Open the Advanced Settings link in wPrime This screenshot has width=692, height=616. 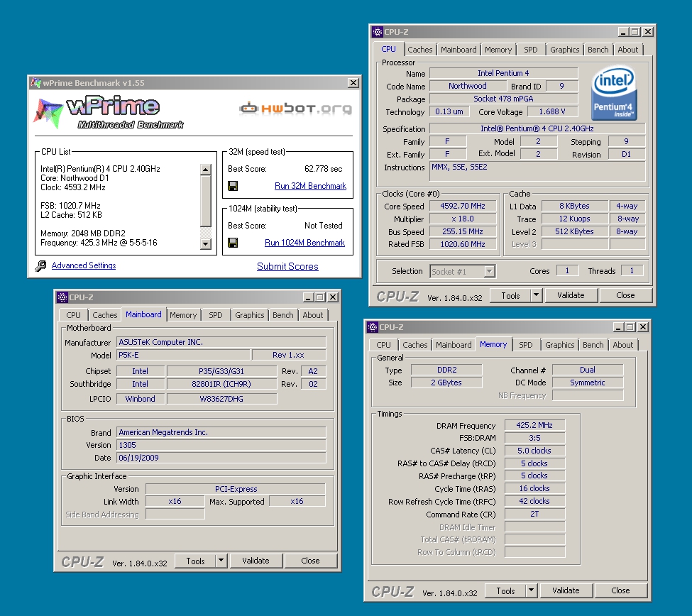click(x=84, y=265)
